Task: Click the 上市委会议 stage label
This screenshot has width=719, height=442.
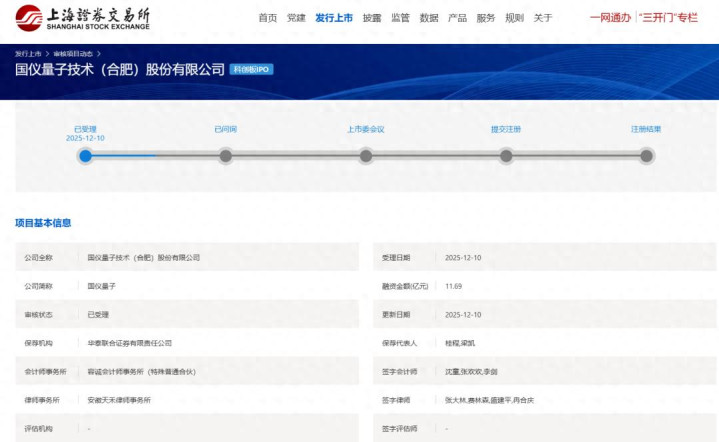Action: point(366,129)
